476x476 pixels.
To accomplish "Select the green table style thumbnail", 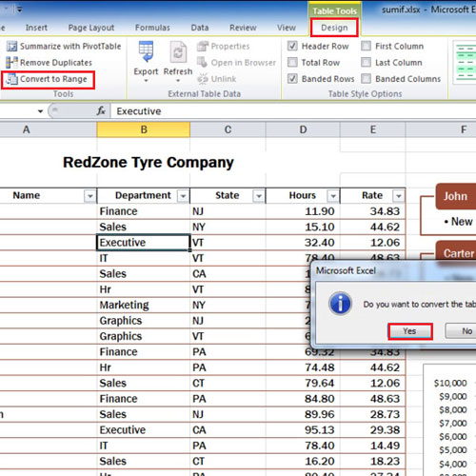I will (466, 63).
